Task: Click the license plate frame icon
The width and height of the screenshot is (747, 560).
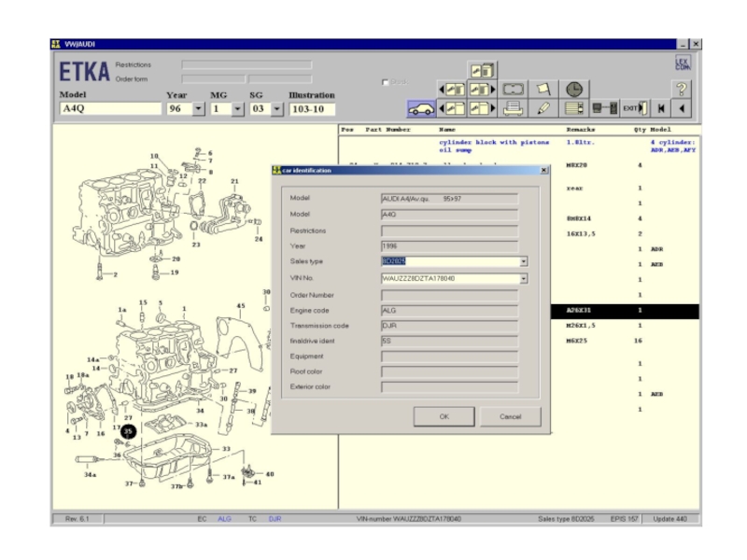Action: tap(513, 90)
